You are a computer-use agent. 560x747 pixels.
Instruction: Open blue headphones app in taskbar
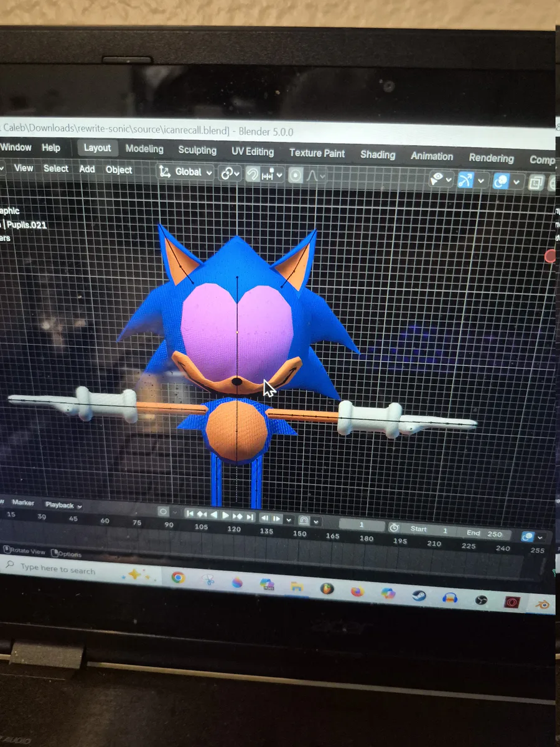pos(450,598)
